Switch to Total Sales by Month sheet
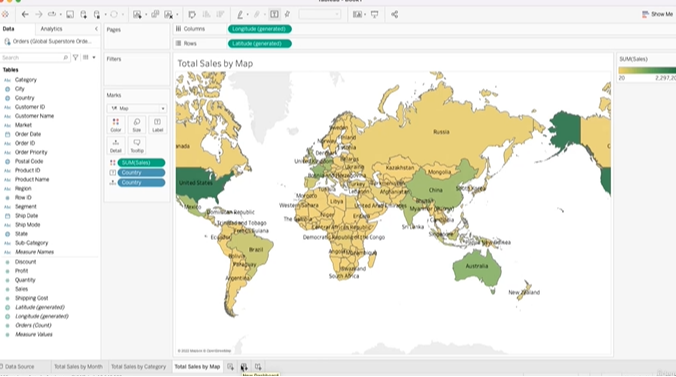 [x=78, y=367]
